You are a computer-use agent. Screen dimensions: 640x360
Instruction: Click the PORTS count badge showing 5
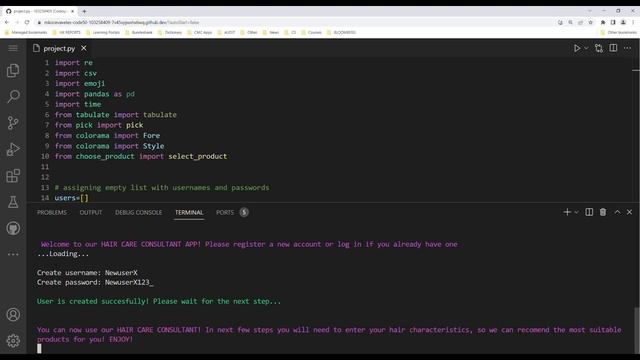(244, 212)
